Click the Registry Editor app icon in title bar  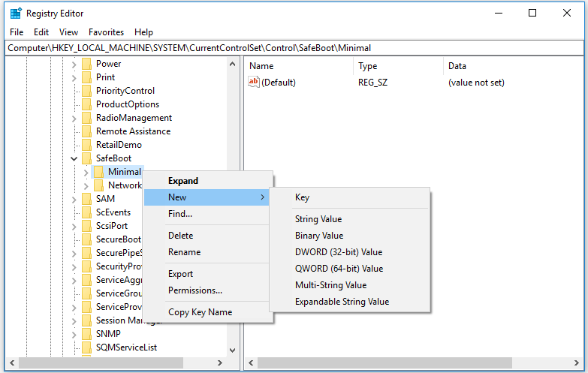(x=15, y=13)
